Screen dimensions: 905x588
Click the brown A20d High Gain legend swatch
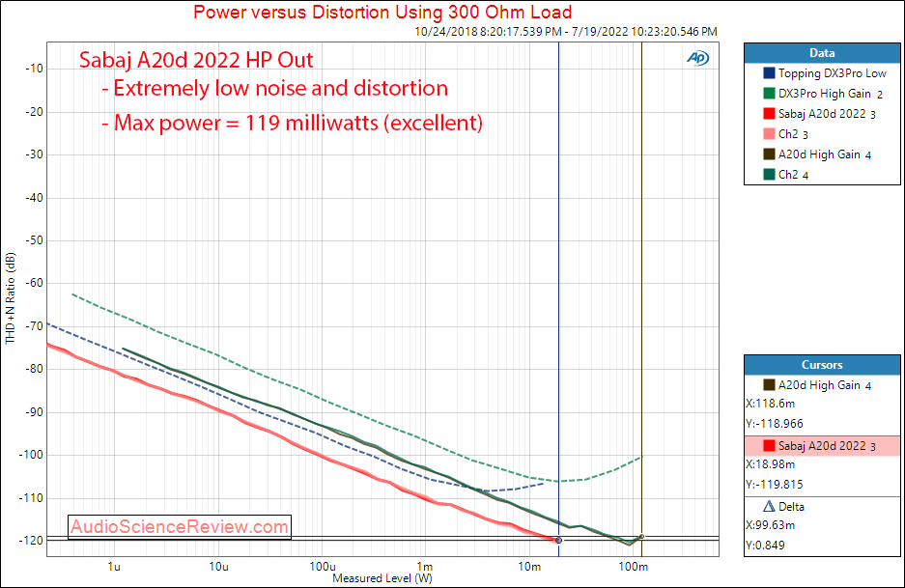pyautogui.click(x=769, y=154)
